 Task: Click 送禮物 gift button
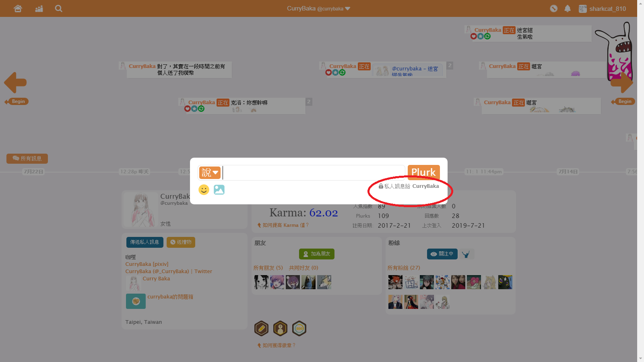coord(181,242)
